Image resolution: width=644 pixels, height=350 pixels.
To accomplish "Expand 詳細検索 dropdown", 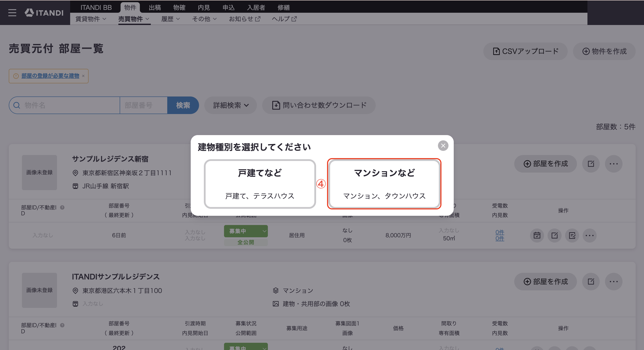I will click(231, 105).
